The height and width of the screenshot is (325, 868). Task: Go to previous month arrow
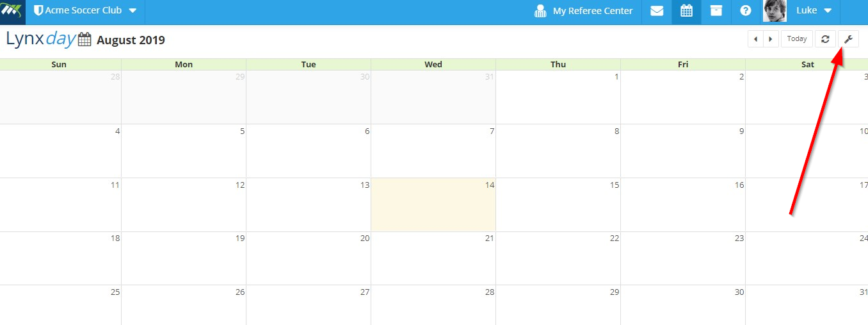[756, 39]
